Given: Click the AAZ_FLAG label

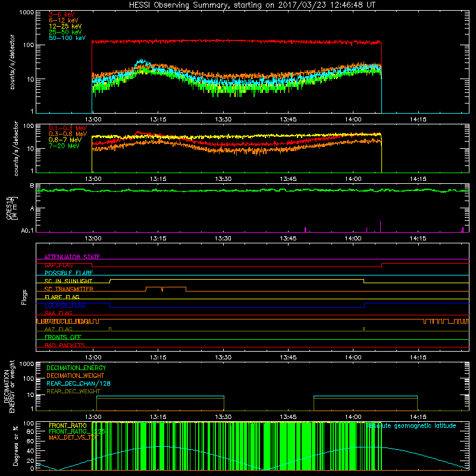Looking at the screenshot, I should pos(58,329).
